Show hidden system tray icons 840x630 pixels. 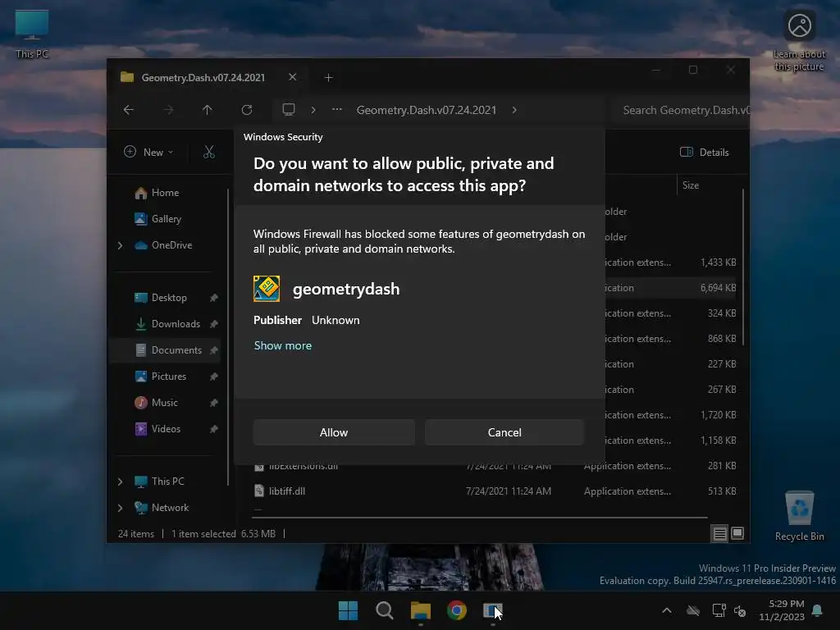pos(667,610)
